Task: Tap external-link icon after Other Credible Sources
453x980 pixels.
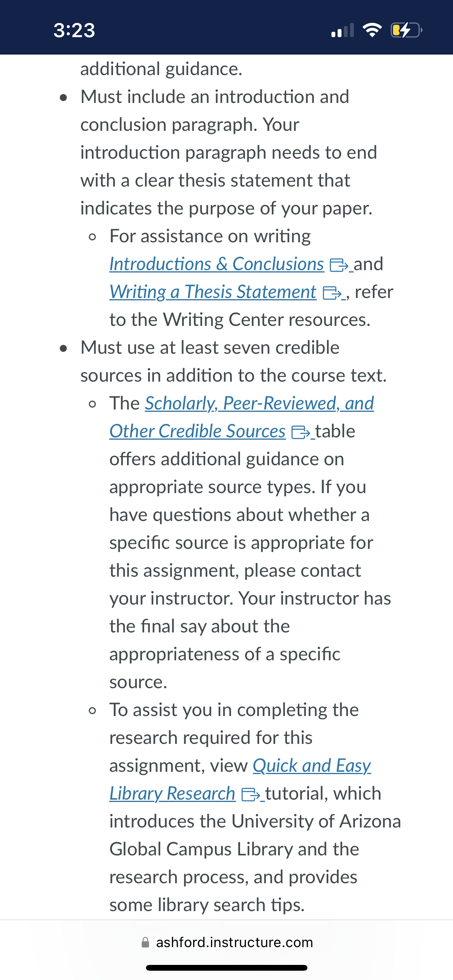Action: (300, 432)
